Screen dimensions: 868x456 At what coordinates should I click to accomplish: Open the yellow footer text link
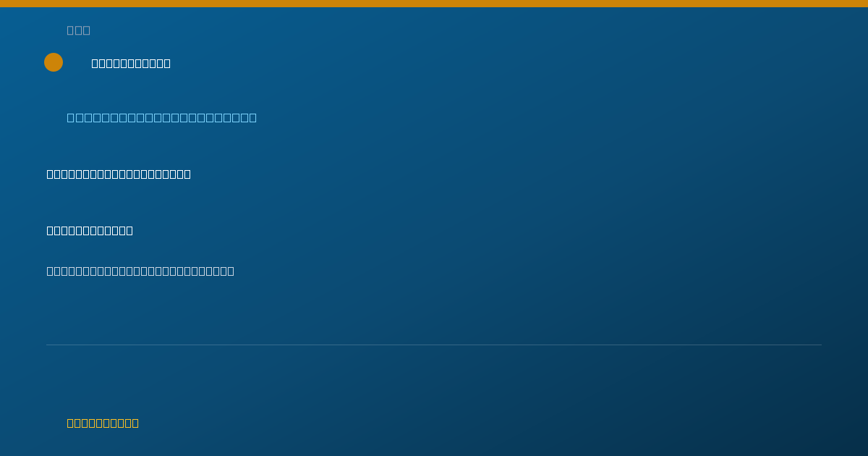[103, 423]
